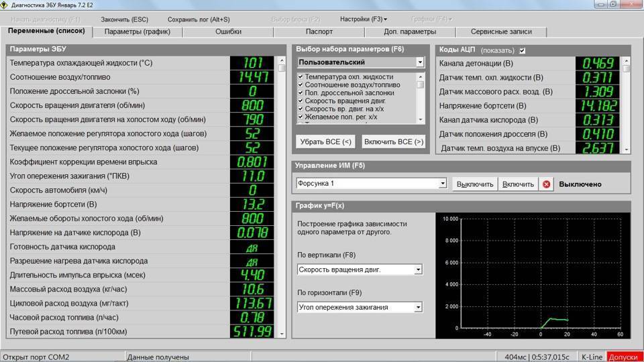Click Выбор блока (F2) menu item
The image size is (644, 362).
pos(295,19)
